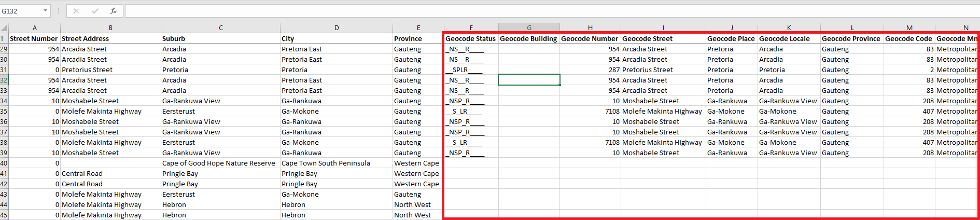The height and width of the screenshot is (220, 980).
Task: Select the Geocode Province header cell
Action: (851, 38)
